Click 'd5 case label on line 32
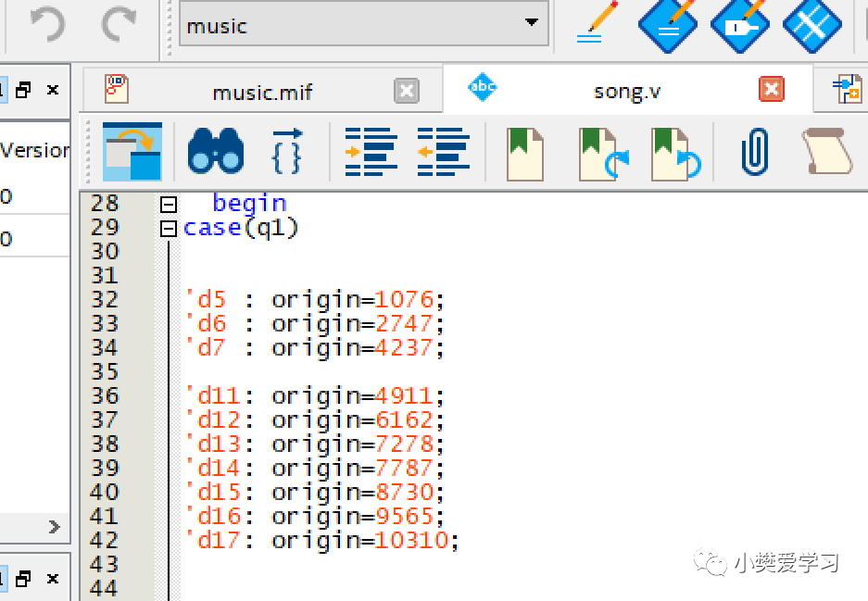Viewport: 868px width, 601px height. [206, 299]
